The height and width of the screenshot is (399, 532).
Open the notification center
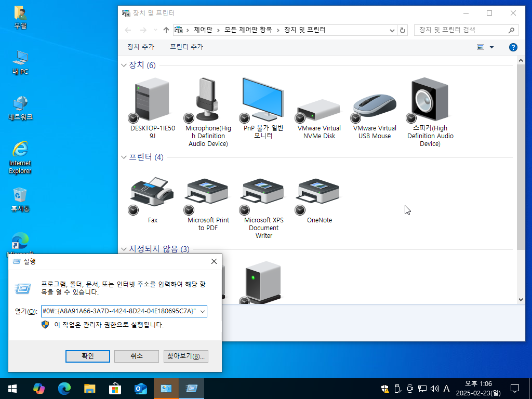click(515, 389)
